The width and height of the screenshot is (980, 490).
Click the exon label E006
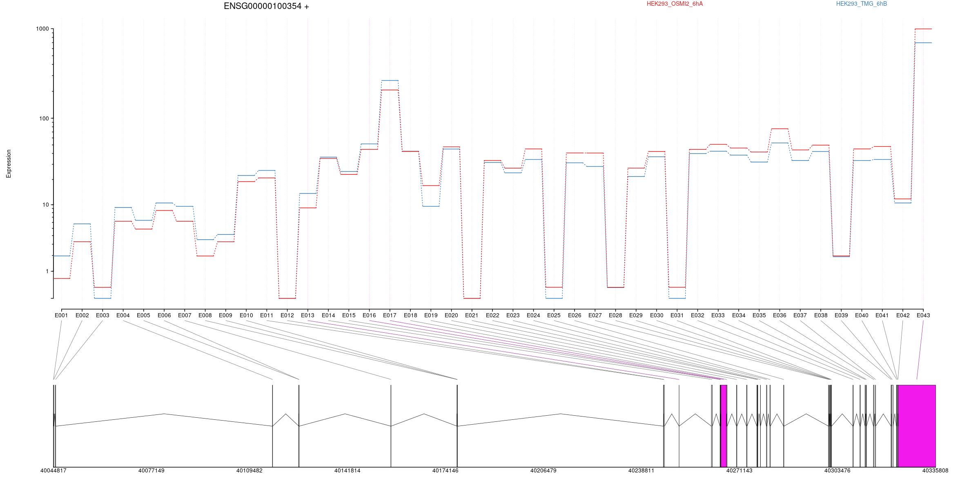[x=164, y=315]
